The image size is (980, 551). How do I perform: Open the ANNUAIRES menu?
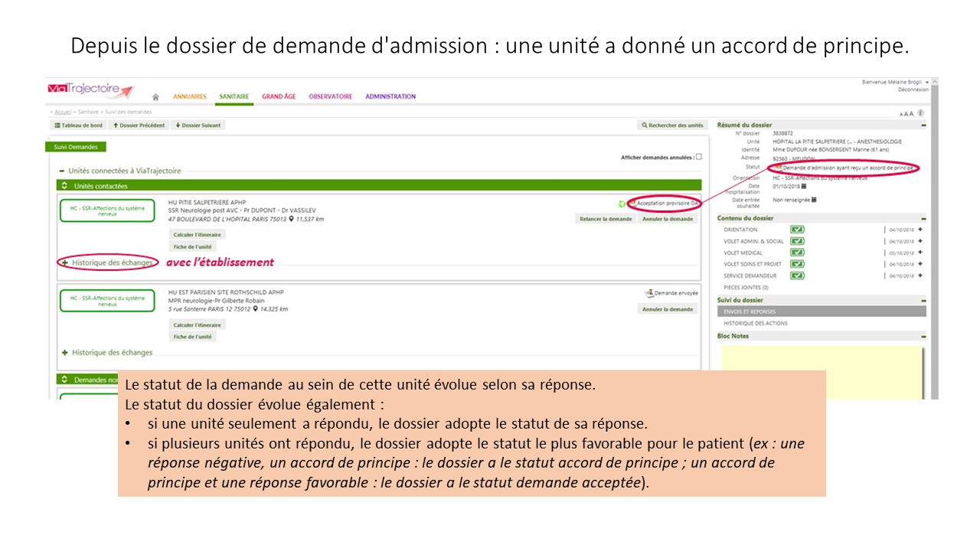189,96
